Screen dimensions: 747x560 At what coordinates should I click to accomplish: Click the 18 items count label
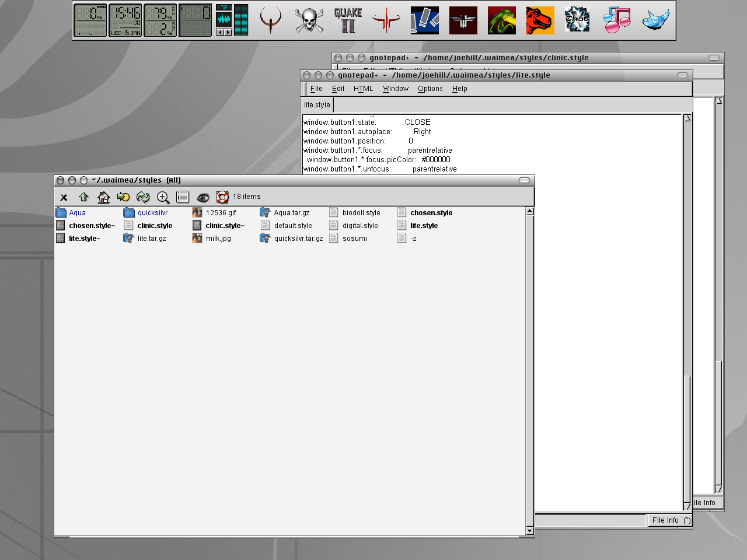pos(247,197)
